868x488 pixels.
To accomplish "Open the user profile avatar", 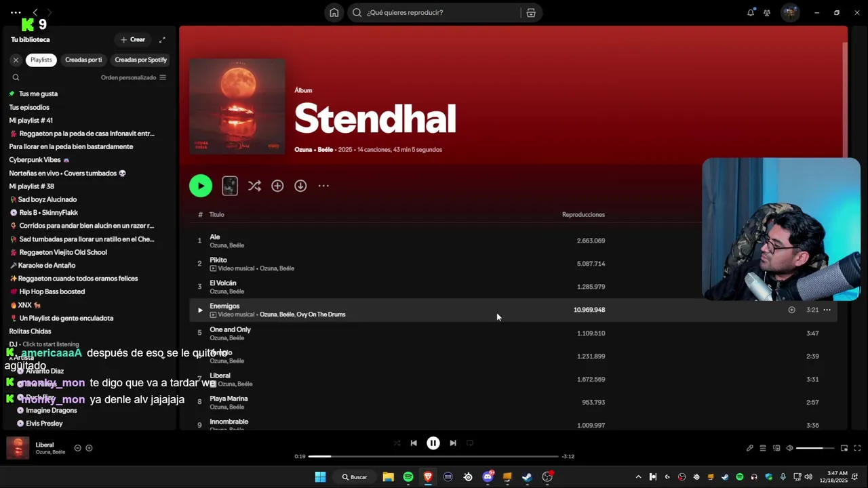I will point(790,12).
